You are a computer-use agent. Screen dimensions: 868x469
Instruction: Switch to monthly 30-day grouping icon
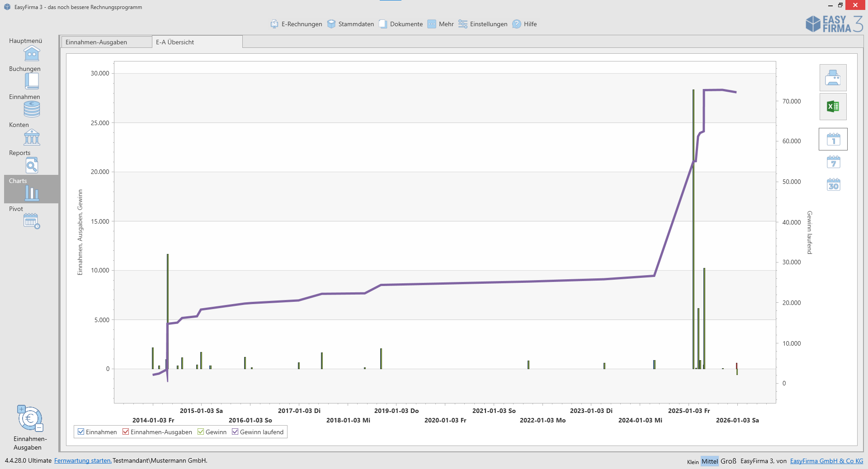833,184
